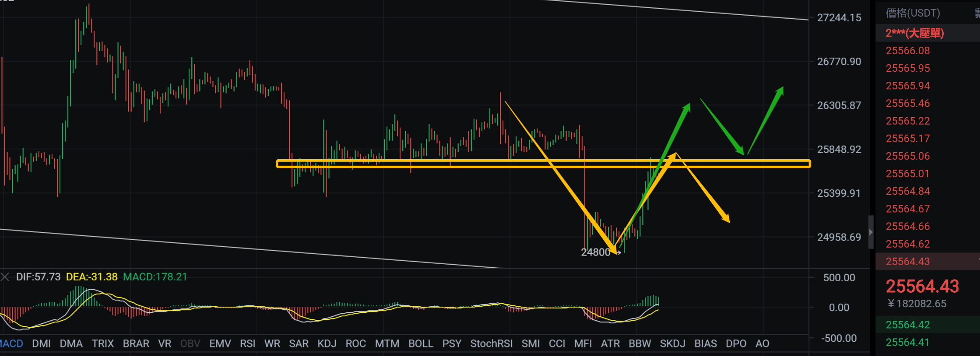Select ask price 25565.01
Screen dimensions: 980x356
click(x=908, y=174)
